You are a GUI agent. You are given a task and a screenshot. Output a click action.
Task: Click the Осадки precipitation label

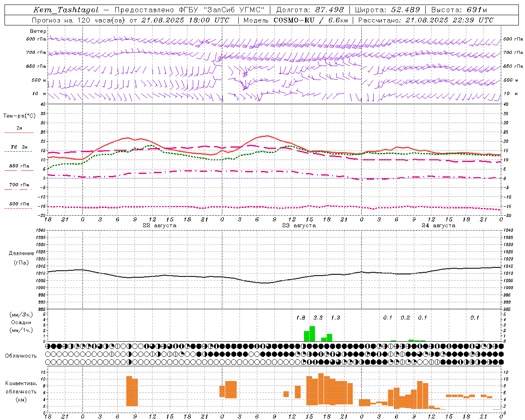tap(21, 322)
